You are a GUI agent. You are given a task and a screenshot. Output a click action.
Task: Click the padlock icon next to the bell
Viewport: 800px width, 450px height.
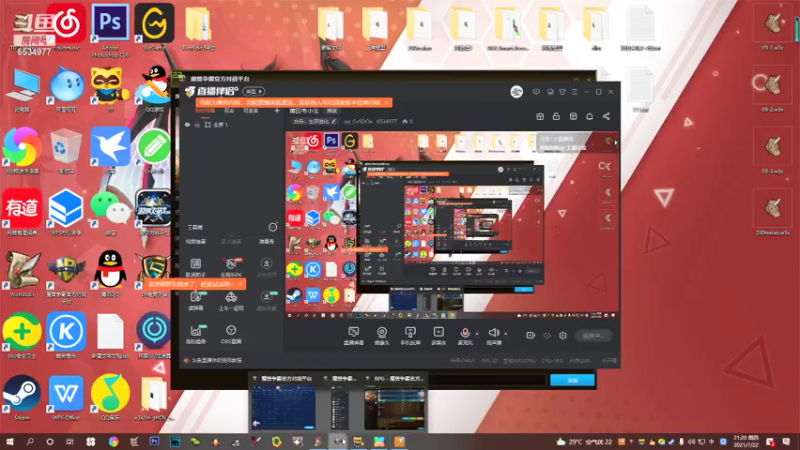point(556,116)
